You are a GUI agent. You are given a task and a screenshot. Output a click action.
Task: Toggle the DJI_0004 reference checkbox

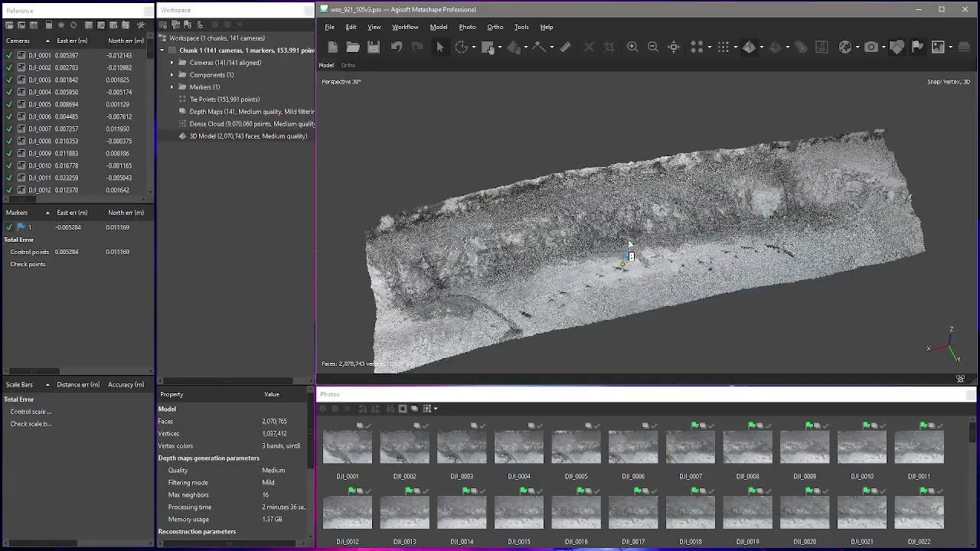[x=9, y=93]
